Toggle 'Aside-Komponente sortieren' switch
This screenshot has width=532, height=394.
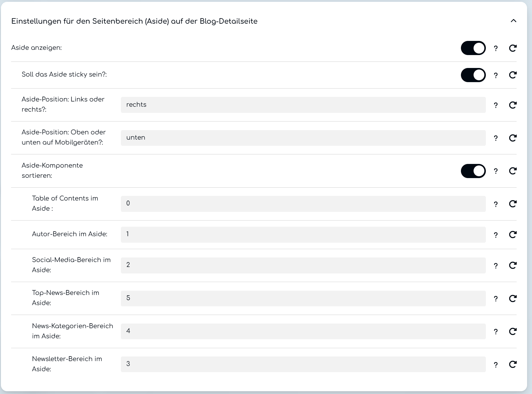[x=473, y=171]
